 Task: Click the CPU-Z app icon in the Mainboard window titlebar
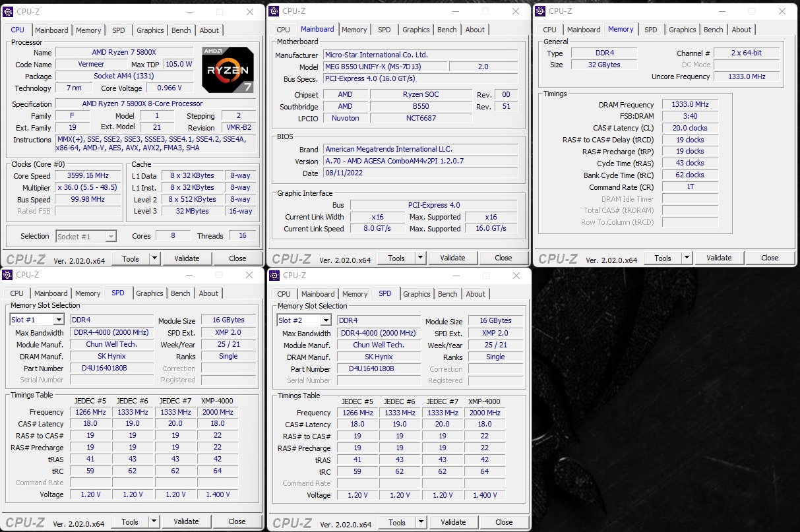point(273,11)
